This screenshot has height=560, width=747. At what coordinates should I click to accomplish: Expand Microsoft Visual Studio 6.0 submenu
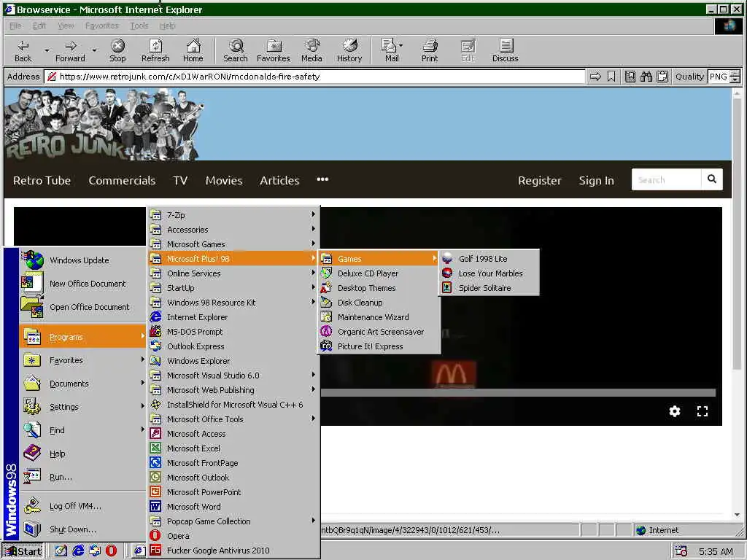pyautogui.click(x=233, y=376)
